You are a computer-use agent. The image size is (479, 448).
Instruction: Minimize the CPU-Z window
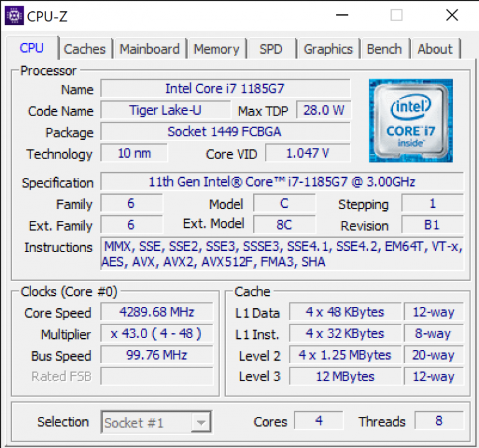(x=342, y=15)
